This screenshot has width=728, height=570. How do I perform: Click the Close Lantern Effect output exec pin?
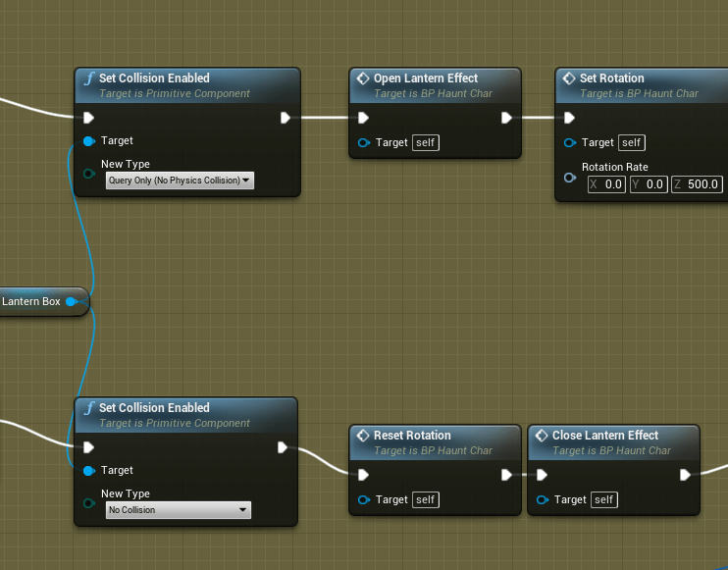[x=685, y=475]
